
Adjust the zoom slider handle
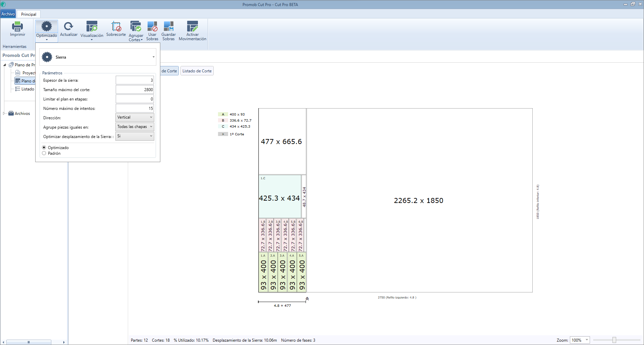(614, 340)
